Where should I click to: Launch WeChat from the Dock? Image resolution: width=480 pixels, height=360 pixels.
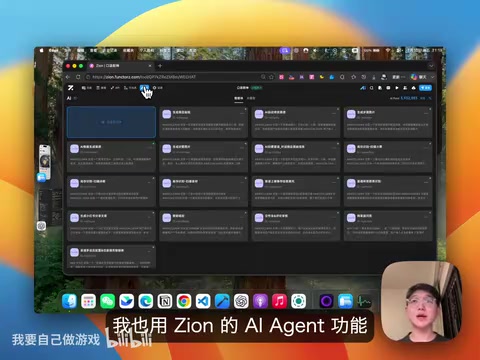click(x=107, y=301)
